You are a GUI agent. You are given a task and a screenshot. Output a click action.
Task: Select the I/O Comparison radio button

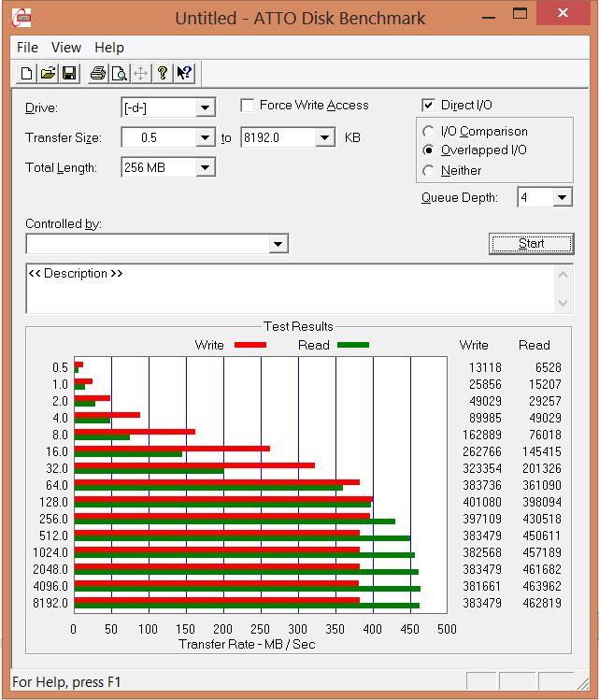pyautogui.click(x=429, y=132)
